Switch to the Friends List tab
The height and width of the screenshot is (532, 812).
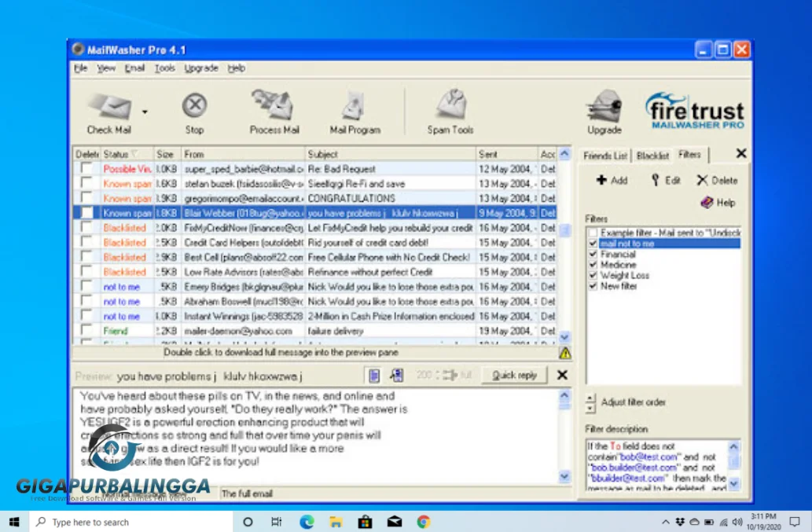point(604,156)
